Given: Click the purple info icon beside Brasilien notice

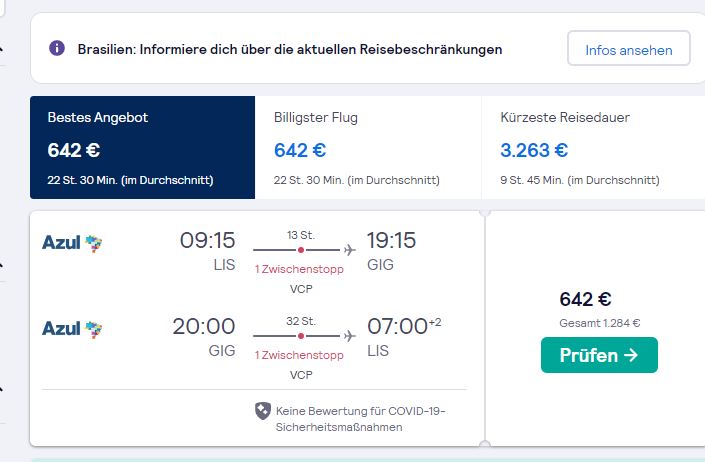Looking at the screenshot, I should [x=57, y=48].
